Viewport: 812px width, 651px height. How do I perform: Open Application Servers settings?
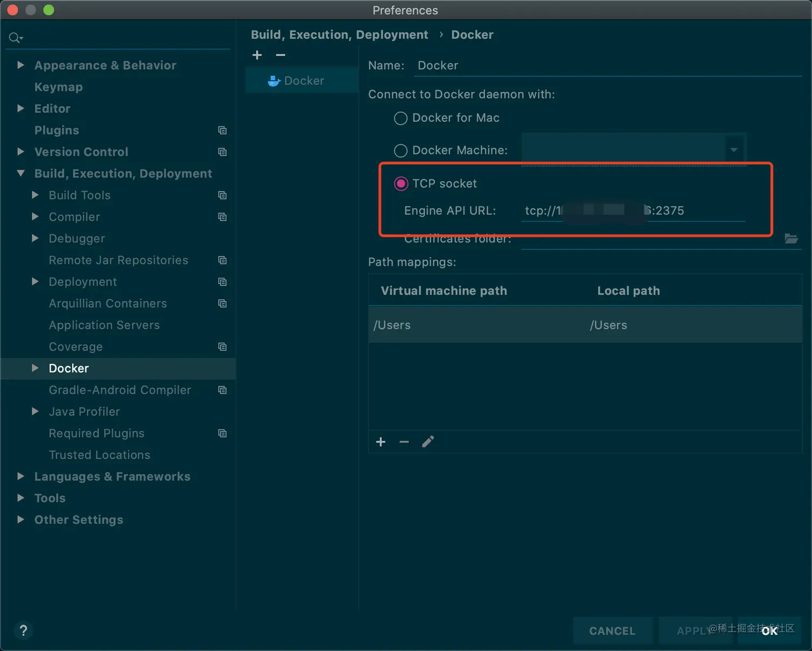point(104,325)
